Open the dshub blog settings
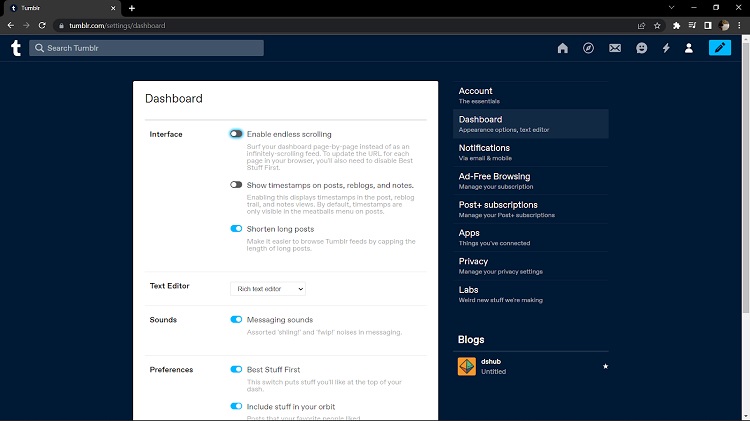750x421 pixels. tap(530, 366)
